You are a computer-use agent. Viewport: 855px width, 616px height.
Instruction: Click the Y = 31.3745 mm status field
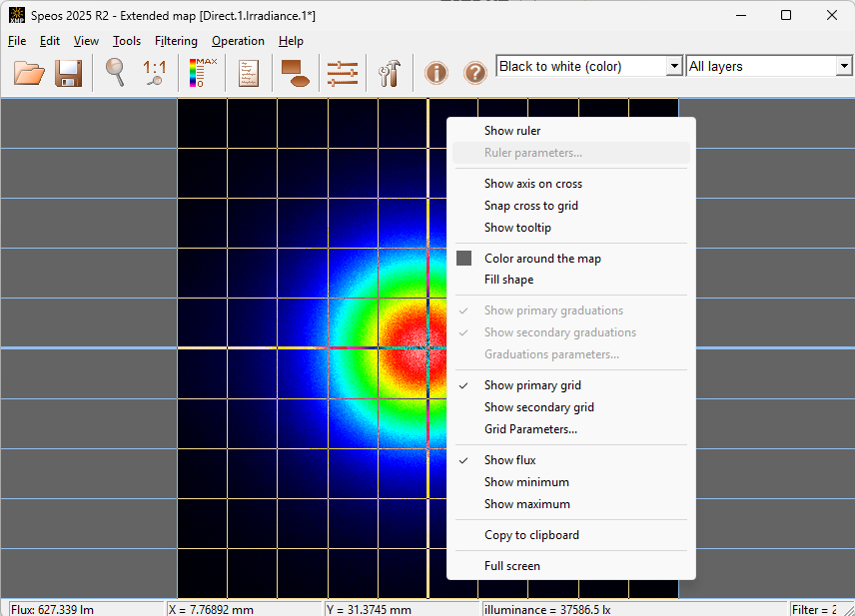pos(402,609)
